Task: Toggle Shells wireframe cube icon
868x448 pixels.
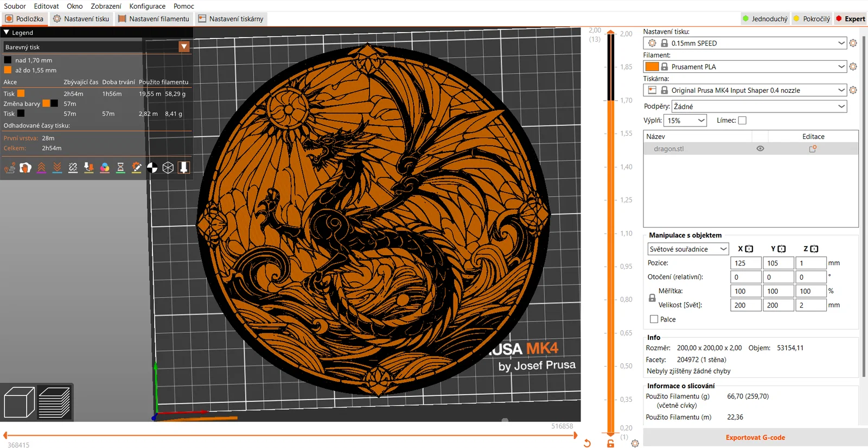Action: [168, 168]
